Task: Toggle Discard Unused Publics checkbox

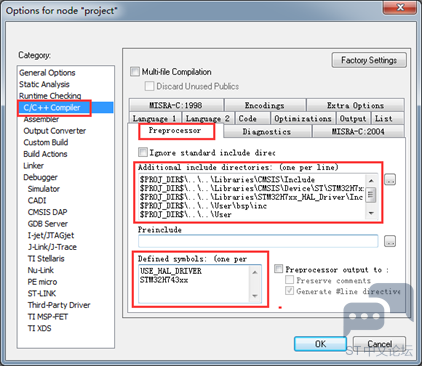Action: [x=149, y=86]
